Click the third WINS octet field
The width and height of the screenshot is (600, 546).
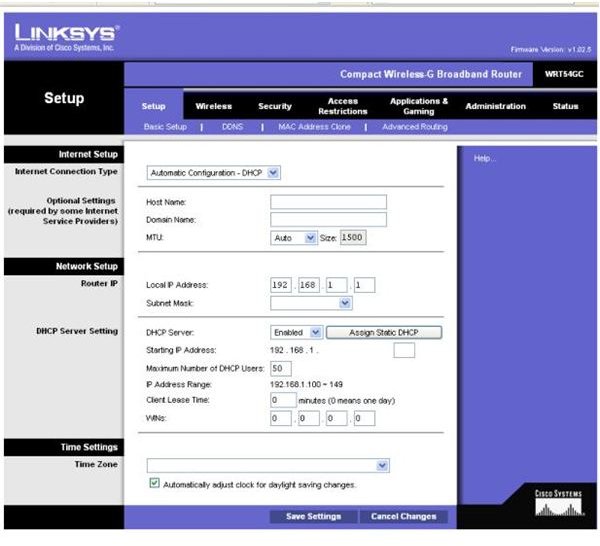pyautogui.click(x=337, y=418)
